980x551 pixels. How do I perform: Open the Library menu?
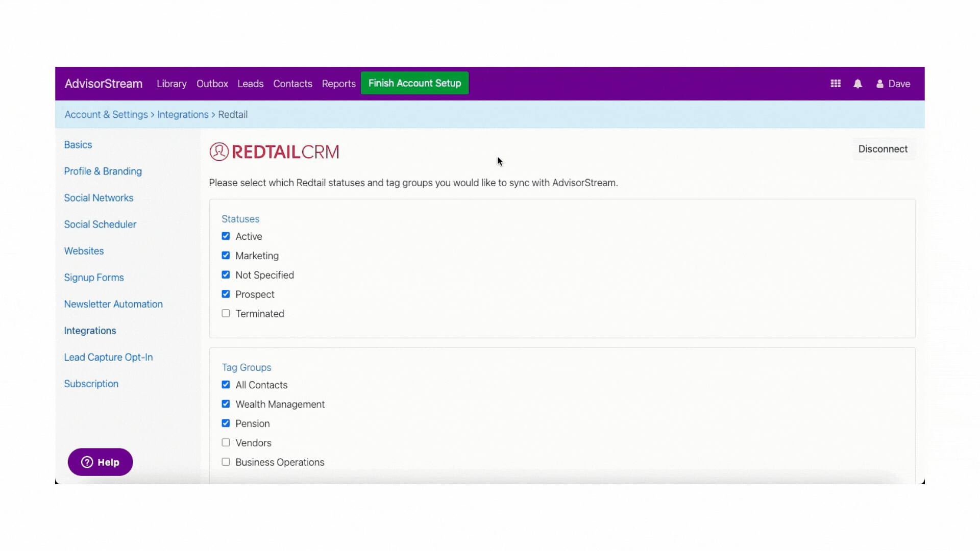pos(171,84)
